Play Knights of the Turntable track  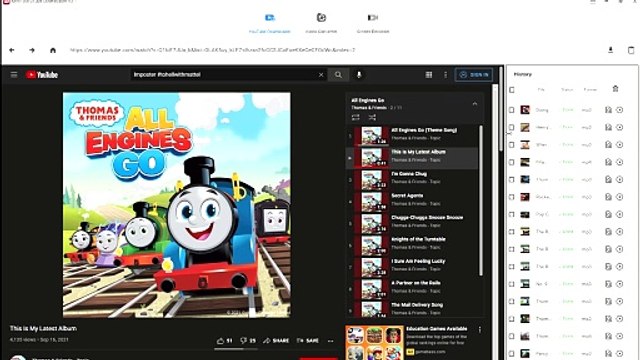pos(412,245)
